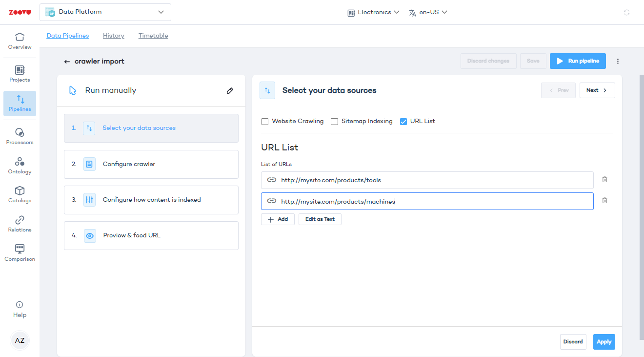This screenshot has height=357, width=644.
Task: Open the three-dot more options menu
Action: (618, 61)
